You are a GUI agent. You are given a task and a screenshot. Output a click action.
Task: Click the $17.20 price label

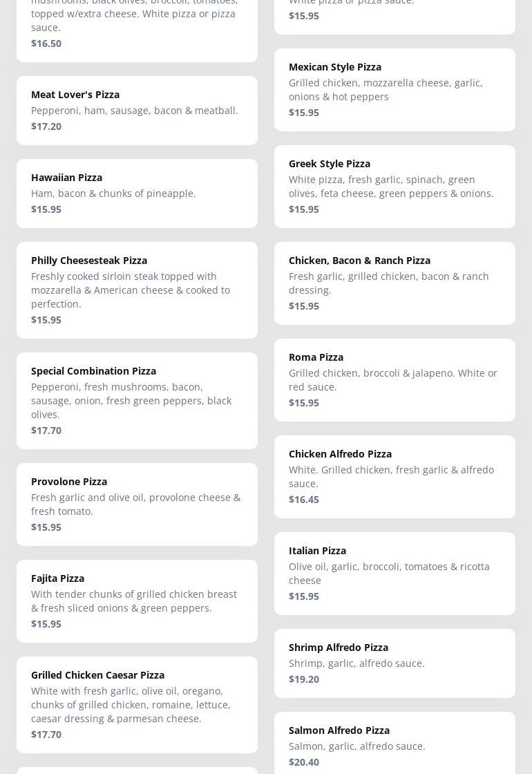46,126
